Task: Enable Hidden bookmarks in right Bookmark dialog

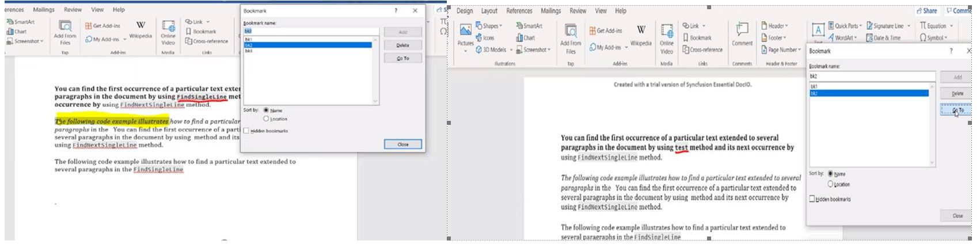Action: point(812,199)
